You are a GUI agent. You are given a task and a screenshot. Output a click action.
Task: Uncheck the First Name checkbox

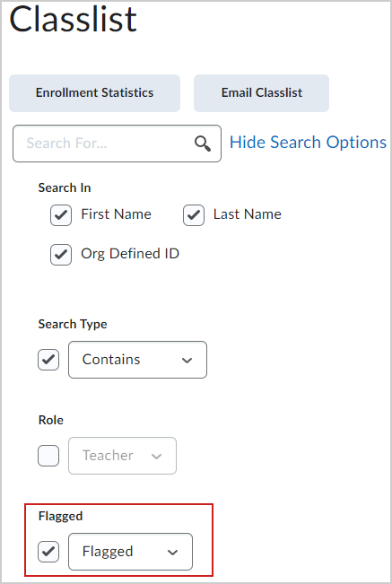coord(61,215)
